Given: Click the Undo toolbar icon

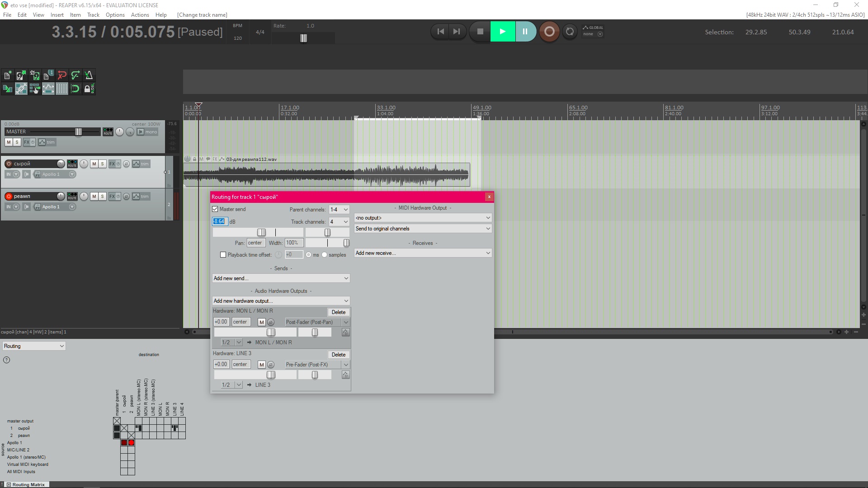Looking at the screenshot, I should pyautogui.click(x=62, y=75).
